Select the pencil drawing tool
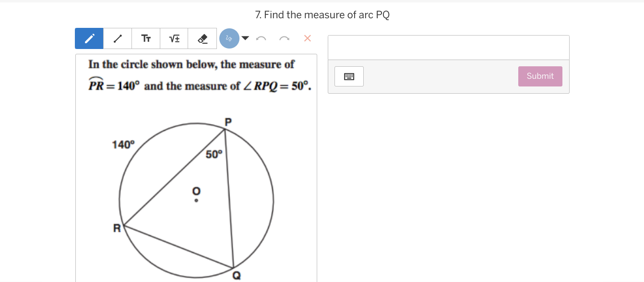 coord(89,38)
